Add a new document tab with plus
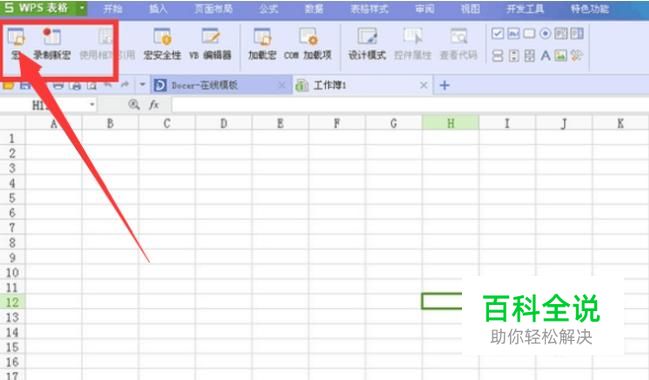The width and height of the screenshot is (649, 380). 445,85
